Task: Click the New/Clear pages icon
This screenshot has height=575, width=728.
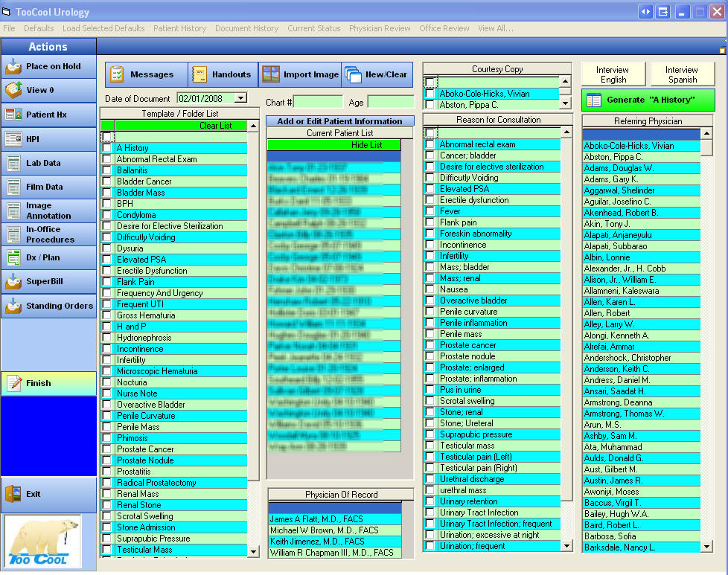Action: click(354, 74)
